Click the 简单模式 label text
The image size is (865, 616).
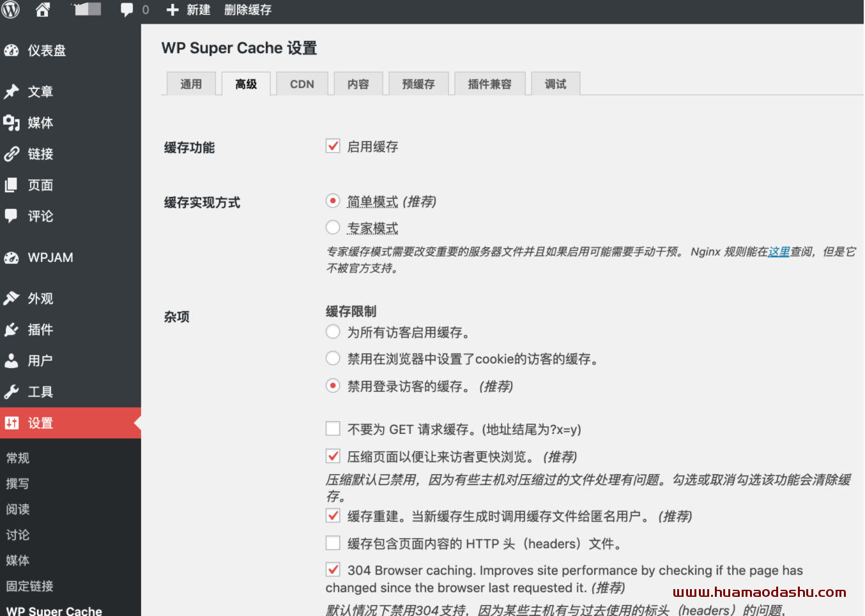372,202
